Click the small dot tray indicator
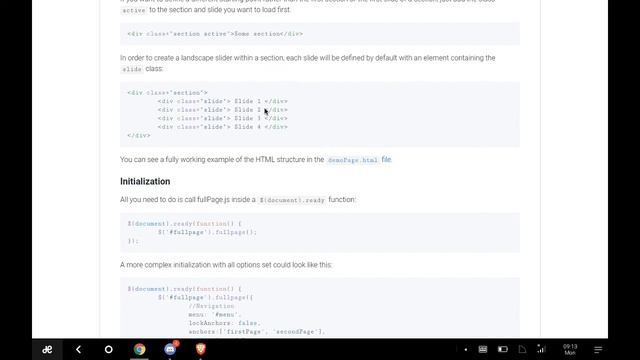Screen dimensions: 640x360 click(466, 349)
